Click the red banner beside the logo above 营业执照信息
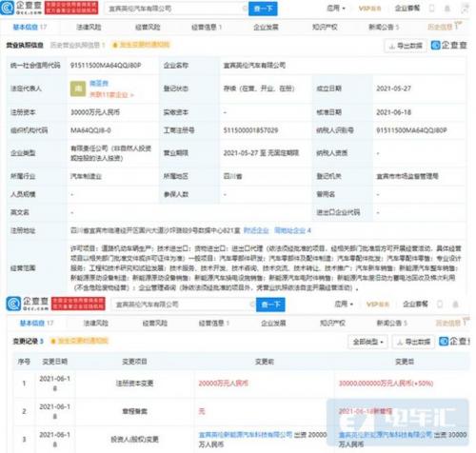 click(71, 8)
